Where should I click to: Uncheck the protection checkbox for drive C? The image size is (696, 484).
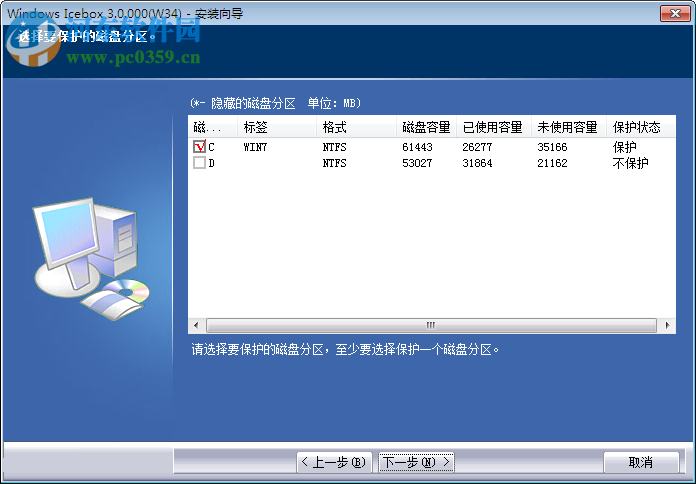(x=199, y=147)
